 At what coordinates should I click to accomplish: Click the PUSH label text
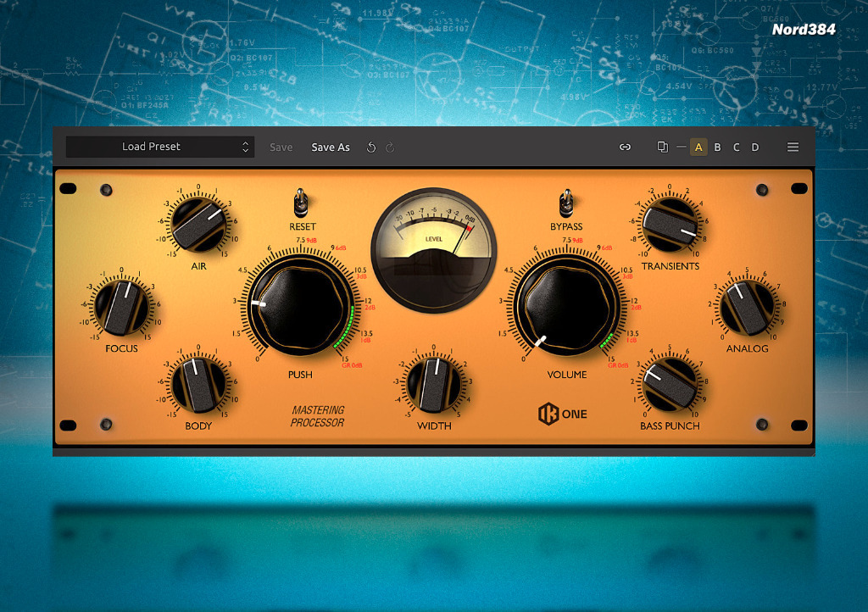(300, 375)
